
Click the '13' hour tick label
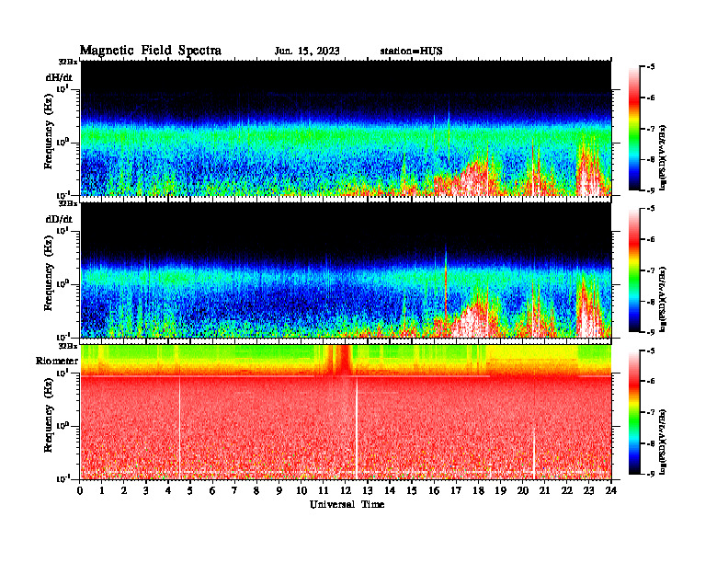click(368, 490)
